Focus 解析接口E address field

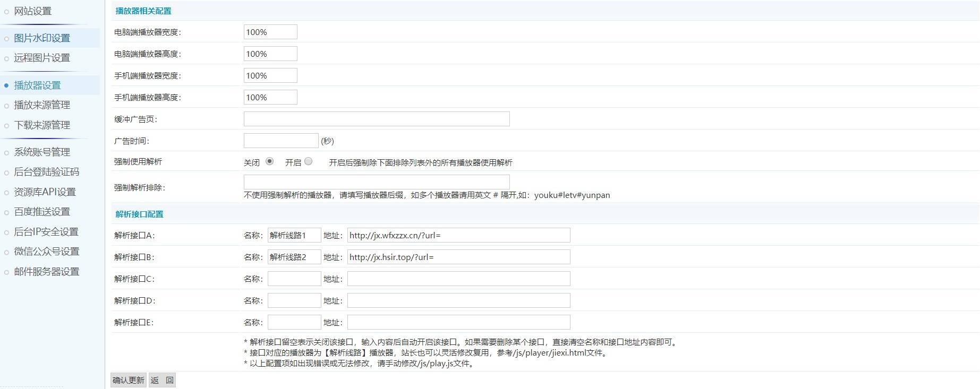pyautogui.click(x=459, y=322)
